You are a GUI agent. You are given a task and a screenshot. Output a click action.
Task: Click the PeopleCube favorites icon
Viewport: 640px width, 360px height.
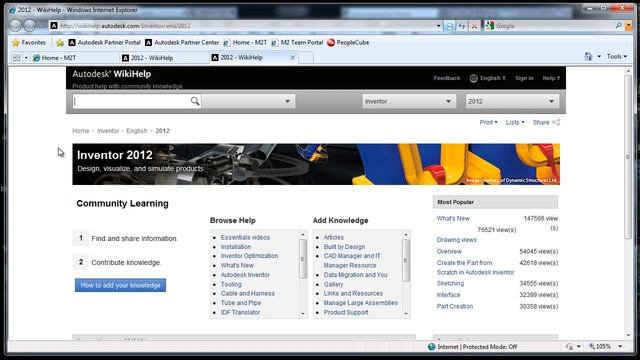[331, 42]
